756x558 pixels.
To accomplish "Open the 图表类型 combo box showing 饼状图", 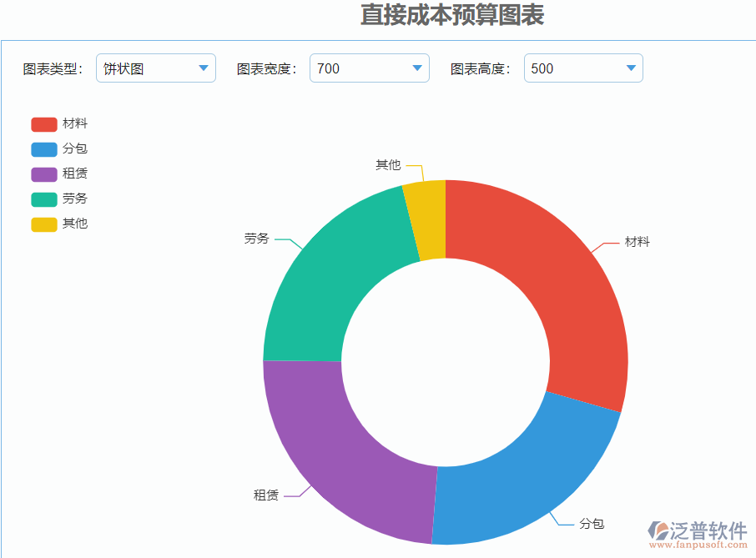I will coord(154,68).
